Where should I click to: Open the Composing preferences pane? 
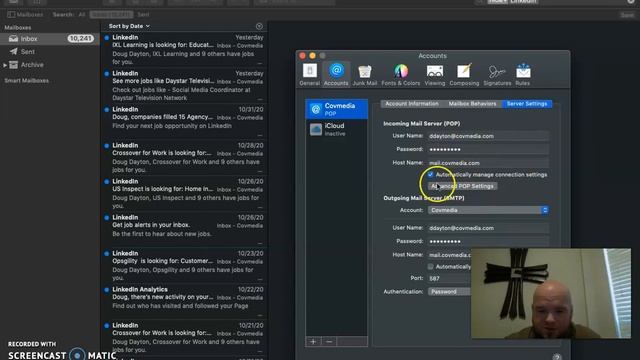464,75
